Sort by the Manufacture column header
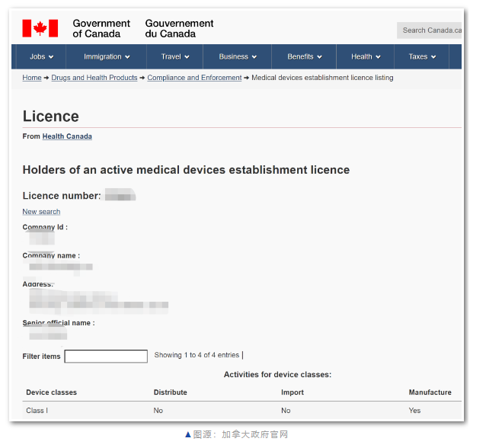486x448 pixels. pos(430,392)
